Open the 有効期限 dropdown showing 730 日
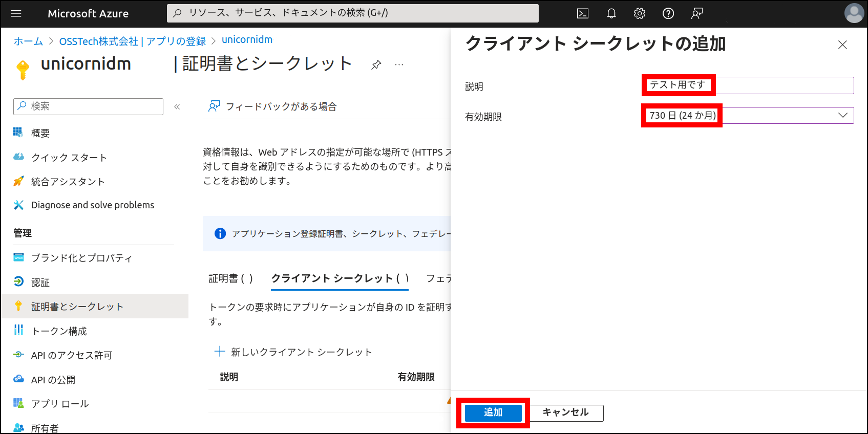 (749, 115)
